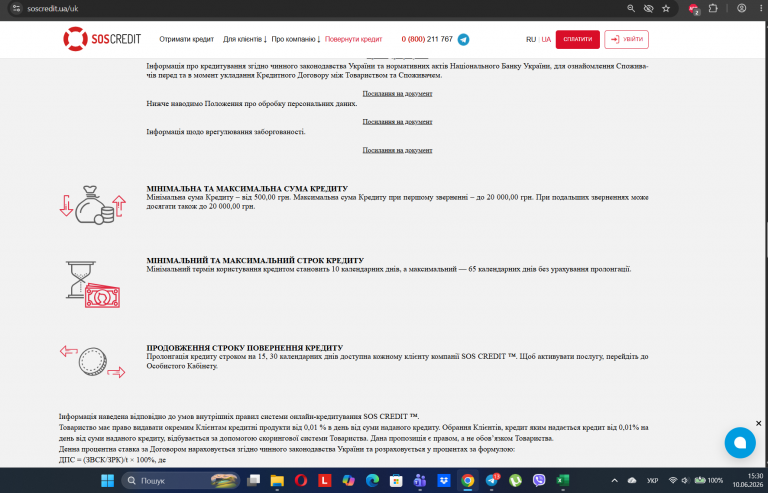Open the Chrome profile avatar icon

pyautogui.click(x=742, y=8)
